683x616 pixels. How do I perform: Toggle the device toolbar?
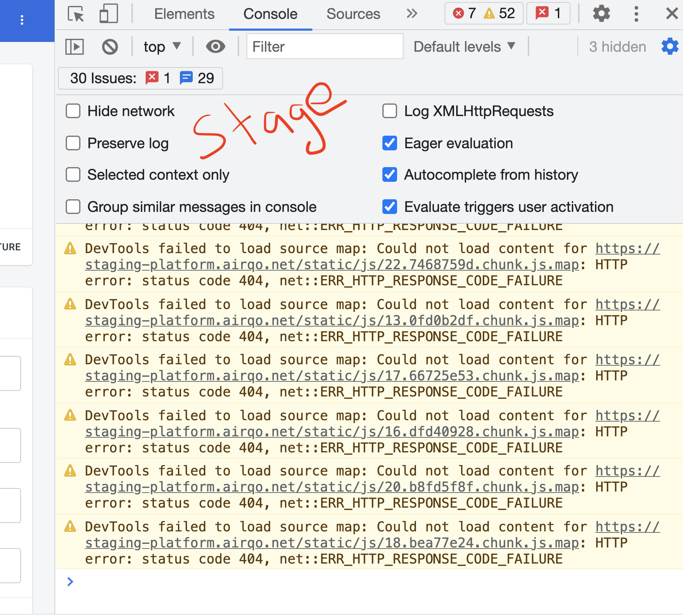click(x=108, y=14)
